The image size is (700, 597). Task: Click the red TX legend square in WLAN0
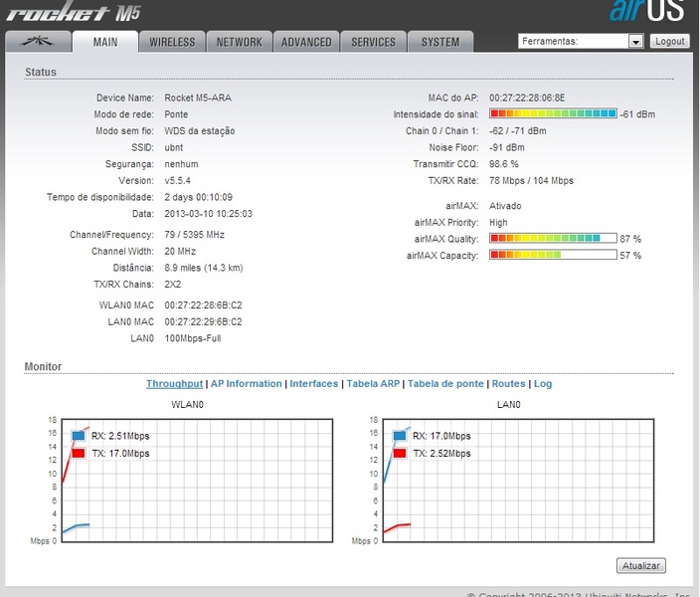click(x=79, y=453)
